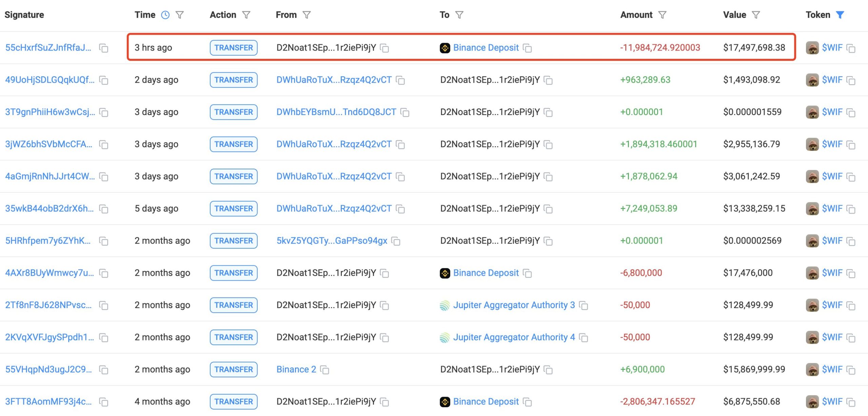The image size is (868, 416).
Task: Open the Action column filter
Action: [246, 15]
